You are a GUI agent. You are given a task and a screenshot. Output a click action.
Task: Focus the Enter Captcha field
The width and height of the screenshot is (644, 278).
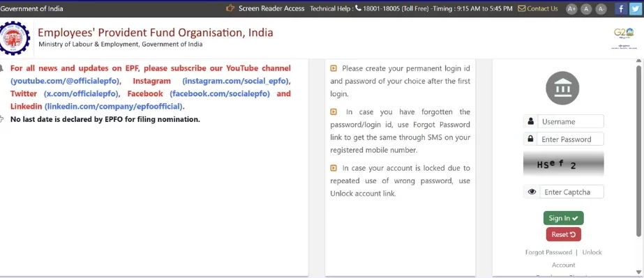click(571, 192)
